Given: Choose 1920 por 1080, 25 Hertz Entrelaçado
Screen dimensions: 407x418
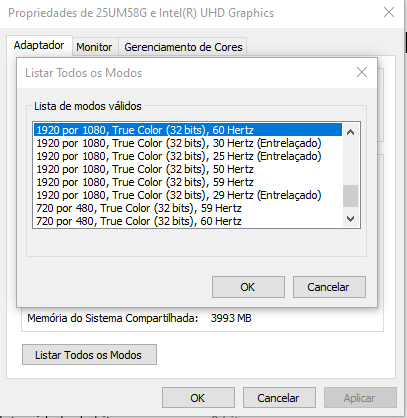Looking at the screenshot, I should 188,156.
